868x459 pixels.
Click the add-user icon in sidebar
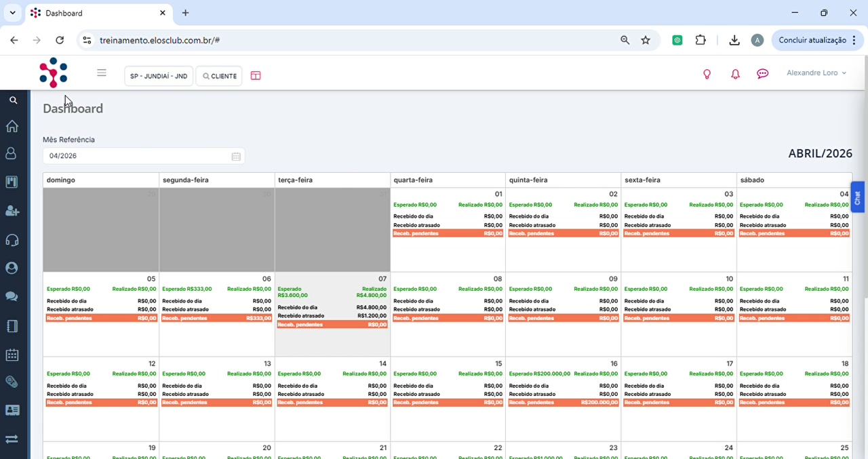12,211
